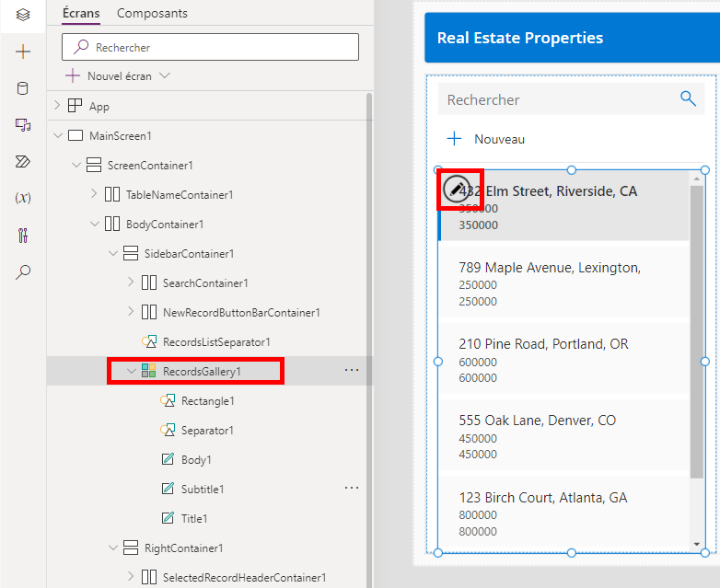Open the Variables (x) icon
Screen dimensions: 720x588
pos(23,198)
